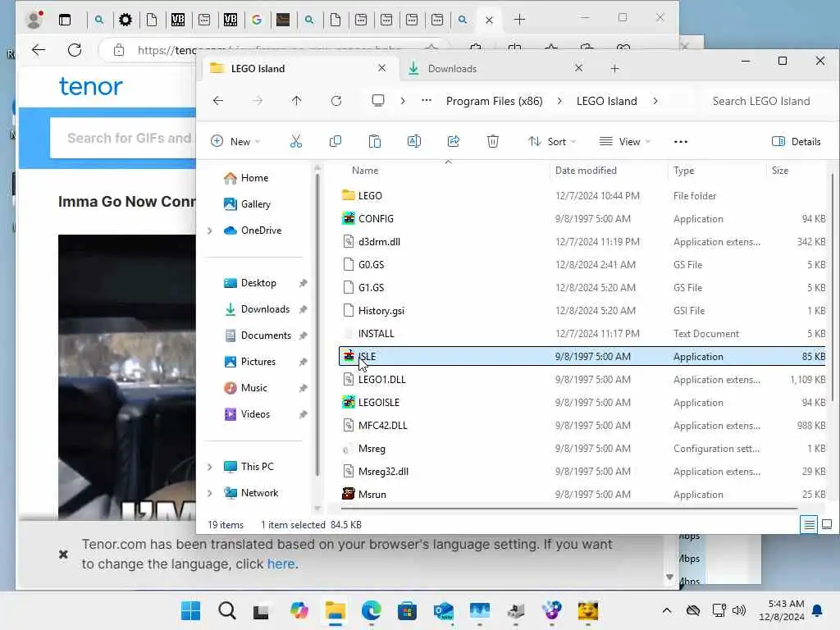840x630 pixels.
Task: Click the Search LEGO Island field
Action: coord(760,101)
